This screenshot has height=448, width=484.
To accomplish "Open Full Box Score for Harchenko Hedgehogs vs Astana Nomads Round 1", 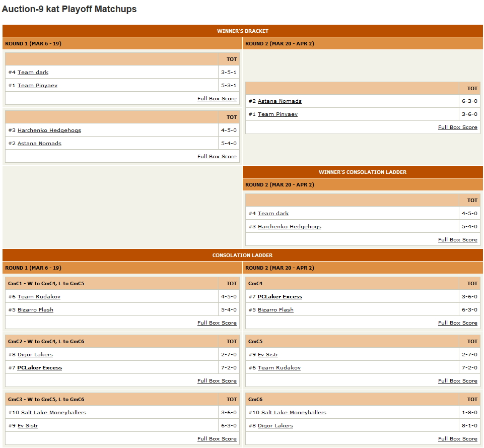I will pos(217,157).
